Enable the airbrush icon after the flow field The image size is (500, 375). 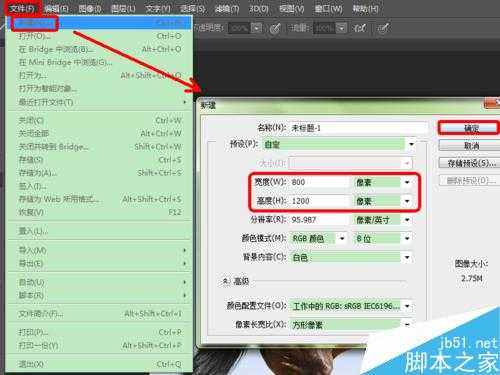click(x=359, y=29)
